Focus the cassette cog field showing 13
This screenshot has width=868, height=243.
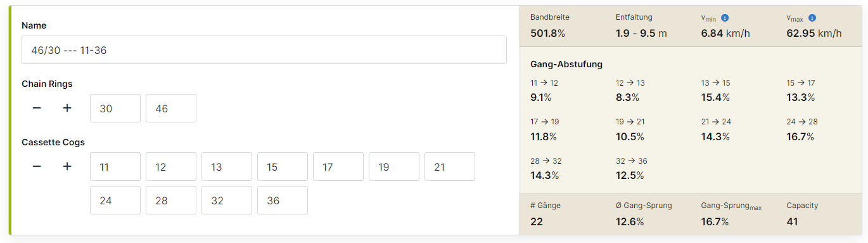[227, 167]
